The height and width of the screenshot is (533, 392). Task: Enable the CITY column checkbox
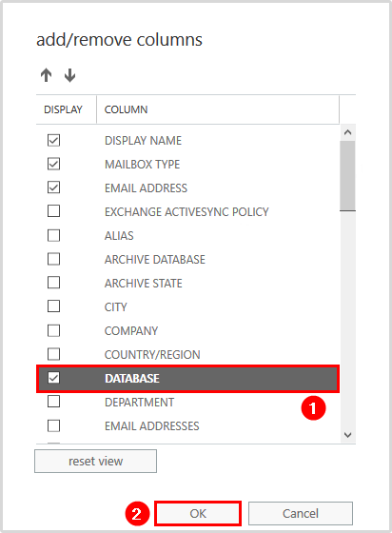click(x=53, y=306)
